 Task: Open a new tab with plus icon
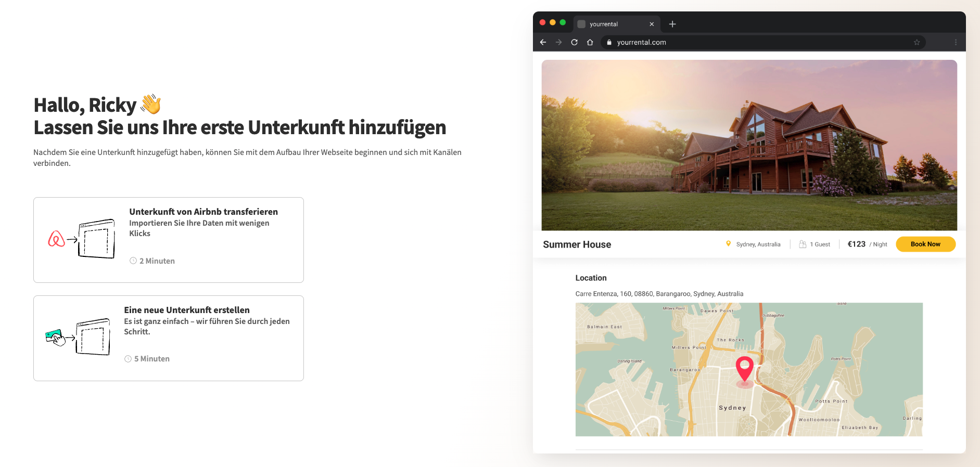(672, 24)
